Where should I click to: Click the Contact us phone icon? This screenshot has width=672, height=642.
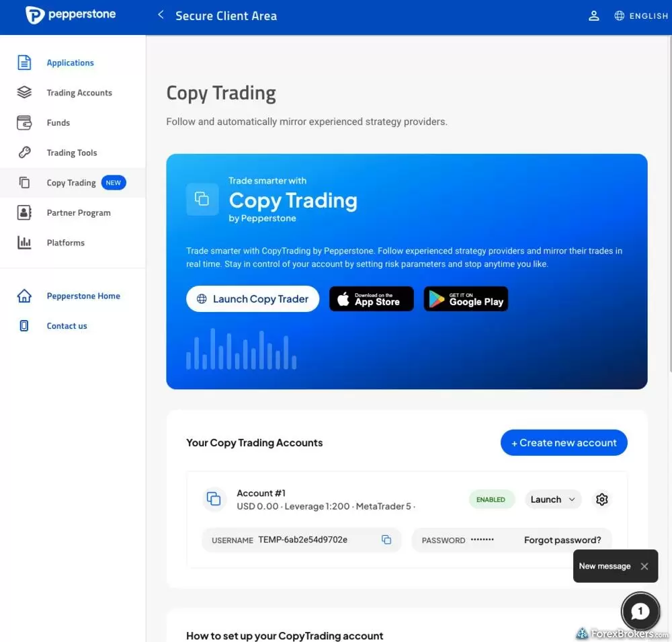[24, 325]
